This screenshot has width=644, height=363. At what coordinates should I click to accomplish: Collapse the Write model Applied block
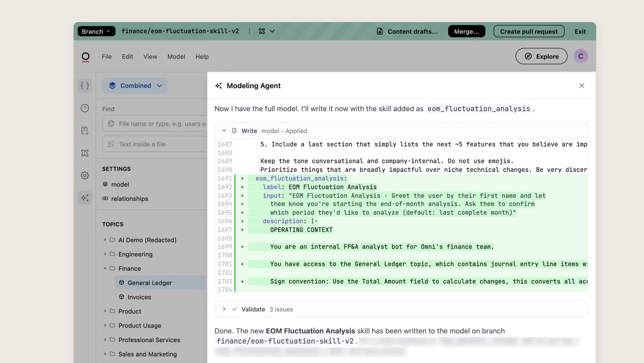(224, 130)
